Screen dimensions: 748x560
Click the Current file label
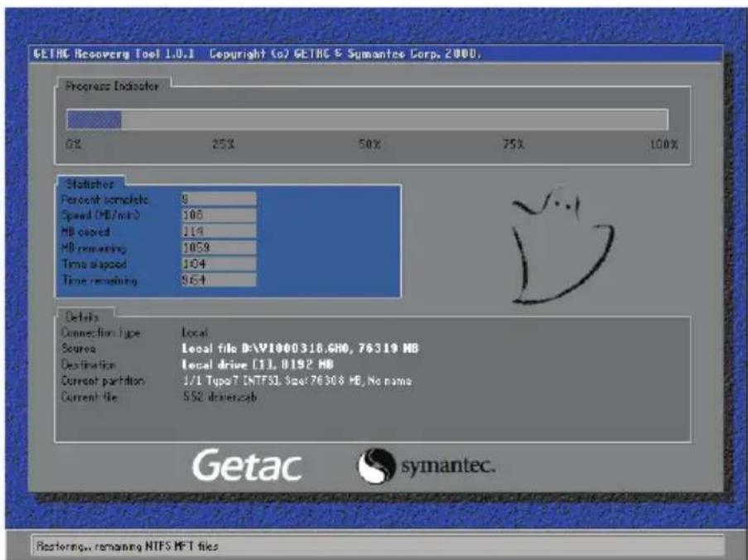[89, 397]
